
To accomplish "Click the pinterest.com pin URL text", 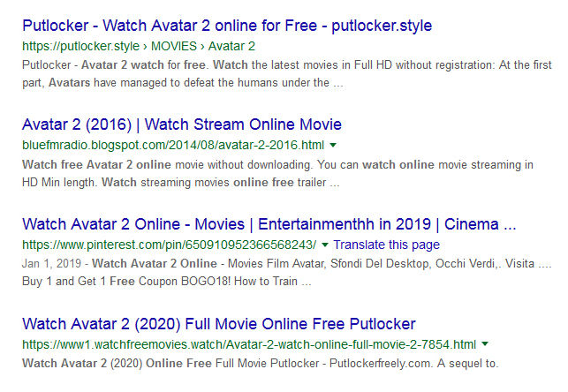I will pos(170,245).
